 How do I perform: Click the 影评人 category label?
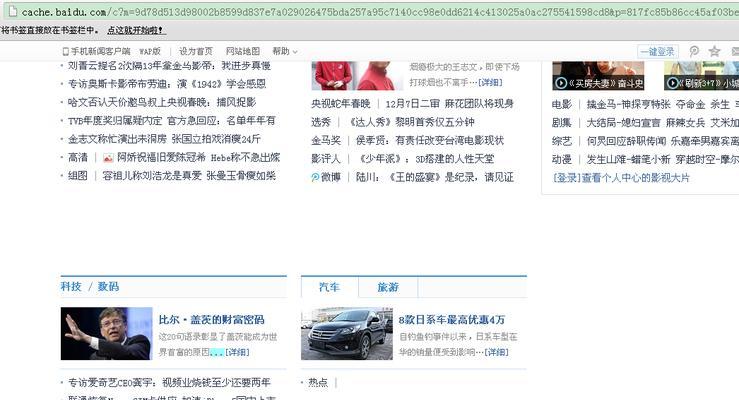pyautogui.click(x=326, y=159)
